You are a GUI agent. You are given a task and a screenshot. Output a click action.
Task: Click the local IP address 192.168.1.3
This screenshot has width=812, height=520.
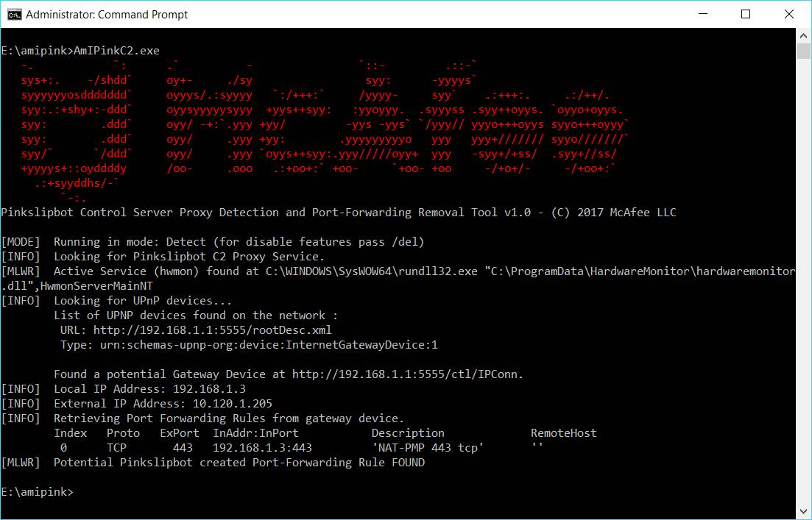pos(209,389)
